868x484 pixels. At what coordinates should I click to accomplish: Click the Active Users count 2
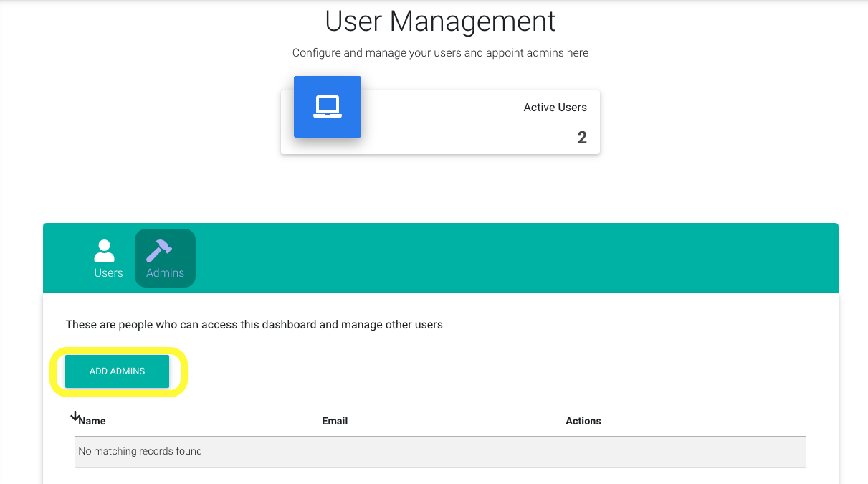coord(582,138)
